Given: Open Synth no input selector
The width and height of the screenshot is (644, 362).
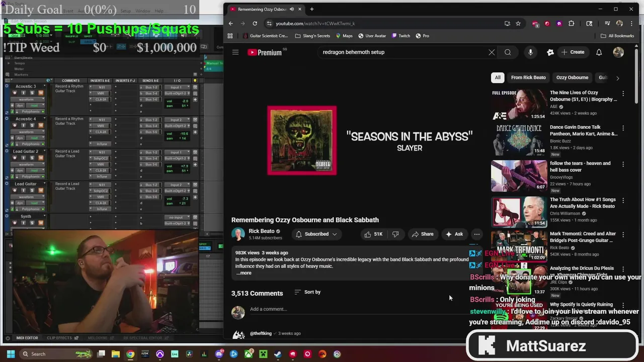Looking at the screenshot, I should click(x=178, y=217).
